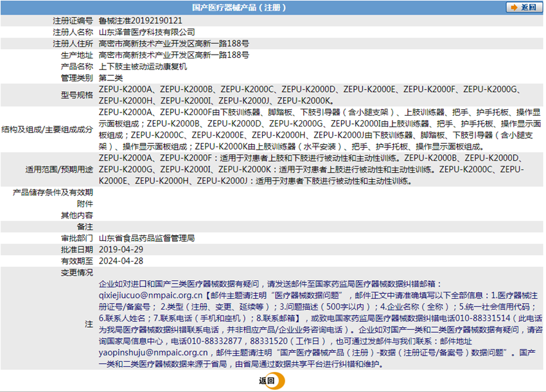Click the 适用范围/预期用途 description text

point(312,170)
